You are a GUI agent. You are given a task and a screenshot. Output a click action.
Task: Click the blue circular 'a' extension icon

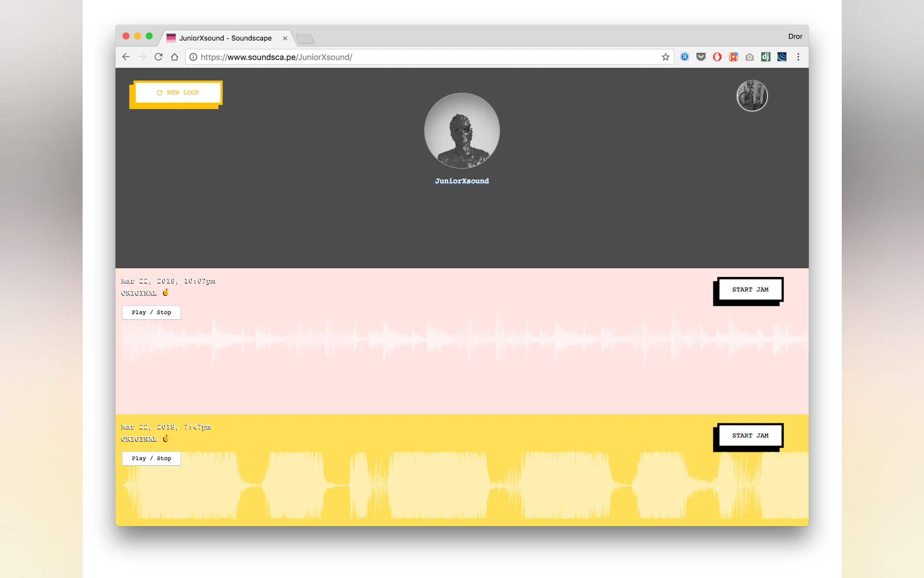click(x=685, y=57)
